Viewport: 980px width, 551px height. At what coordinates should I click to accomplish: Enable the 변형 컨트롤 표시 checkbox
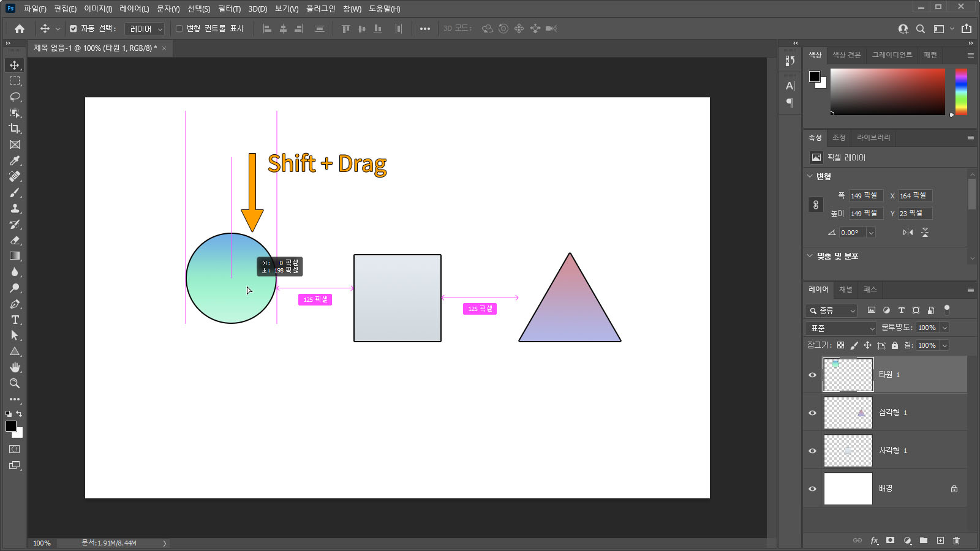(179, 29)
